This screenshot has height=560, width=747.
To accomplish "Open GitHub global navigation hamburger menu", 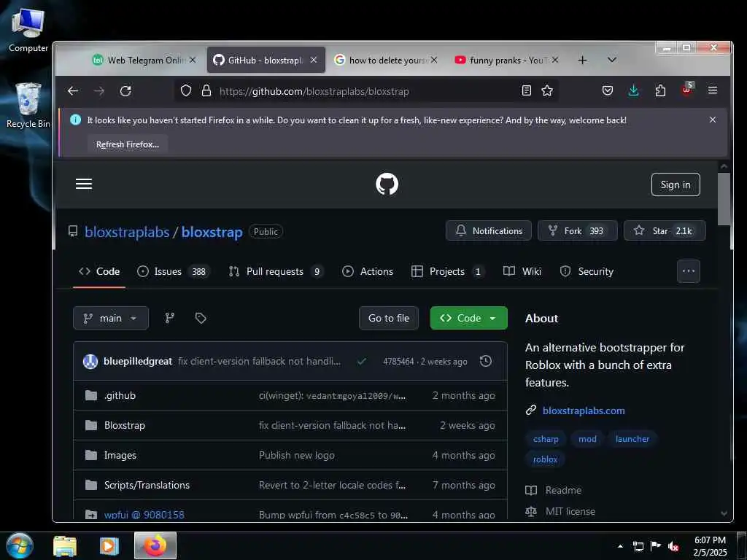I will 84,184.
